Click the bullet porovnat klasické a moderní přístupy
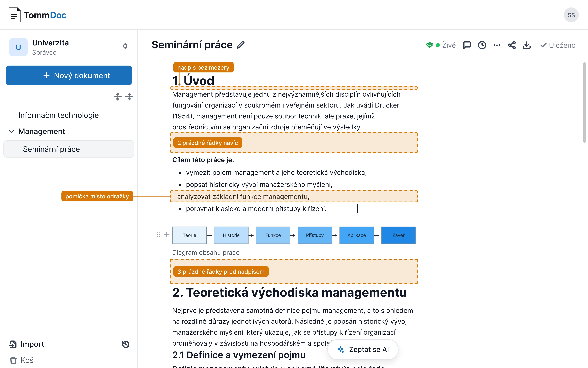The image size is (588, 368). click(256, 209)
